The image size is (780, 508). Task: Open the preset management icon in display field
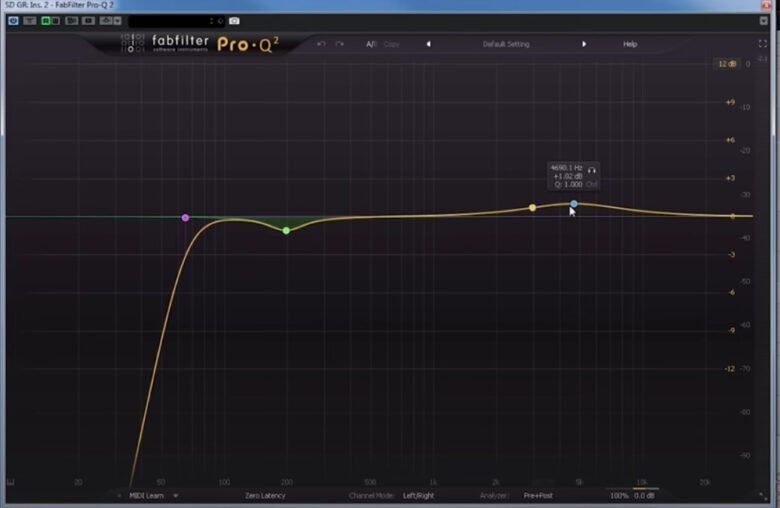pyautogui.click(x=220, y=21)
